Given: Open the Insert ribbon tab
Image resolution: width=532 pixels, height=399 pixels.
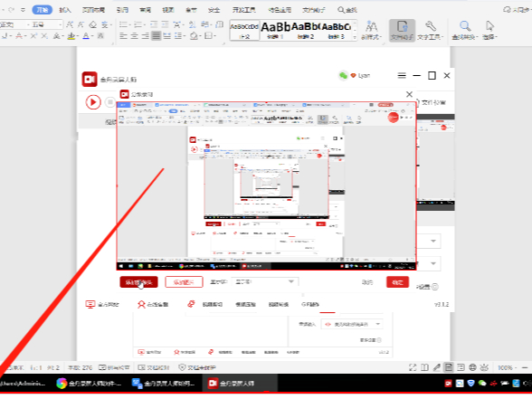Looking at the screenshot, I should (x=64, y=10).
